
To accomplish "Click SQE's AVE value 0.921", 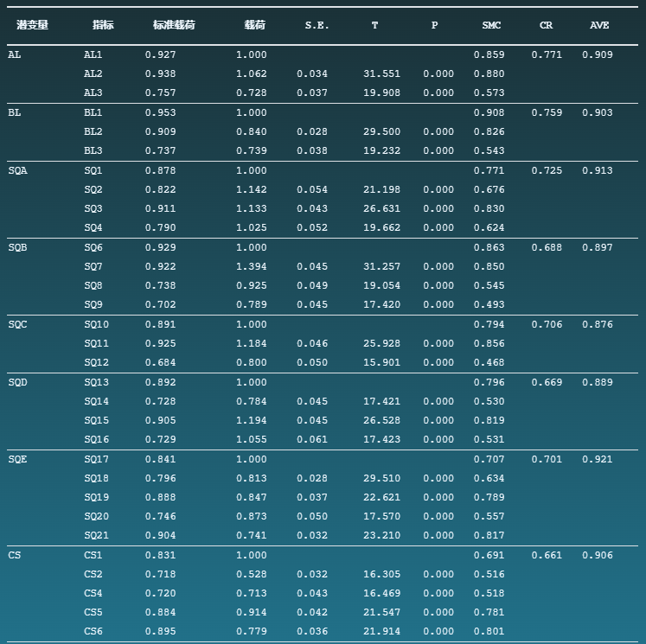I will tap(597, 459).
